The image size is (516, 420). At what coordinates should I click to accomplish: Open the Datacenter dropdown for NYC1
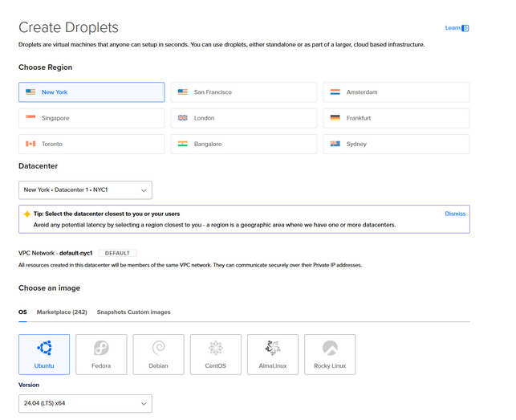[x=85, y=190]
